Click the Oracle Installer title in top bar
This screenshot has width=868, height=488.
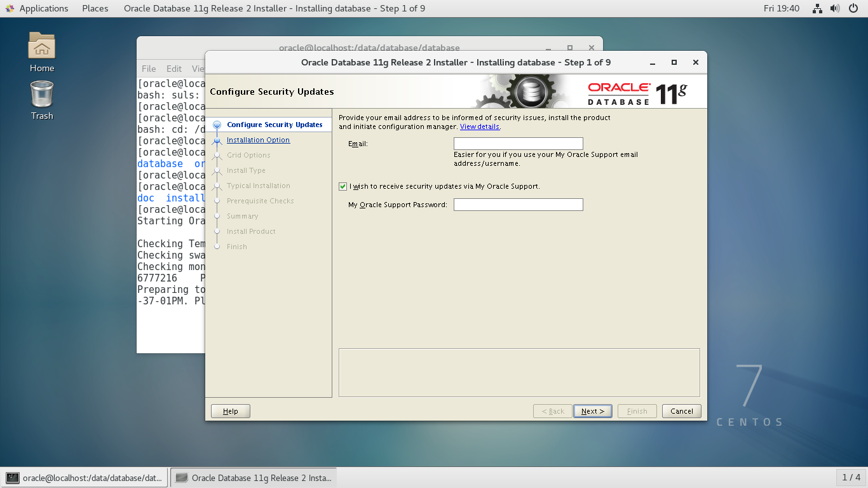275,8
